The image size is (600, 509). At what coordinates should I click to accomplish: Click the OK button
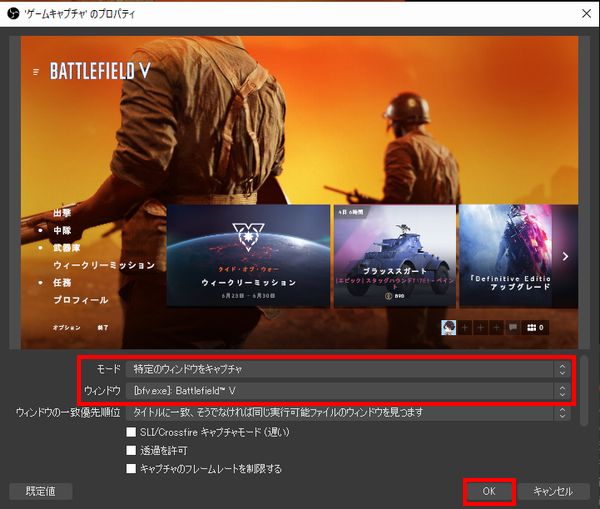(489, 491)
